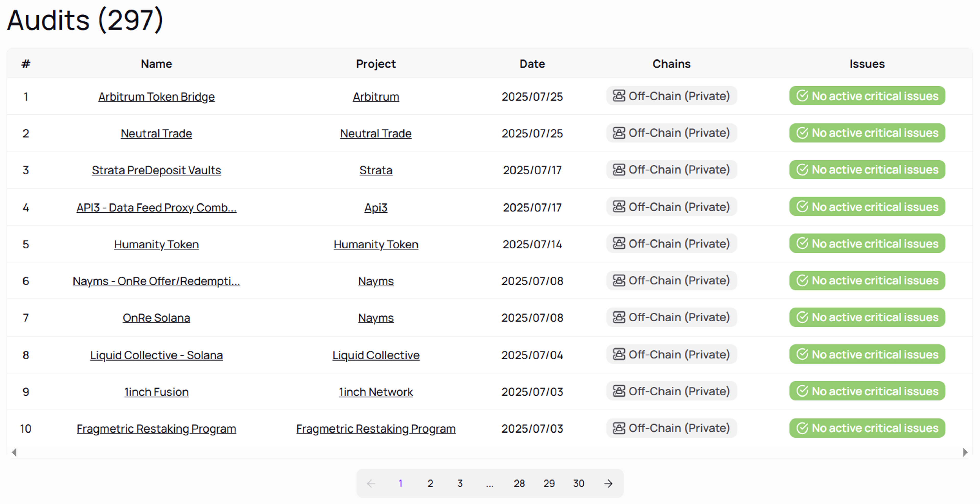Open the Arbitrum Token Bridge audit
The width and height of the screenshot is (980, 504).
coord(156,96)
